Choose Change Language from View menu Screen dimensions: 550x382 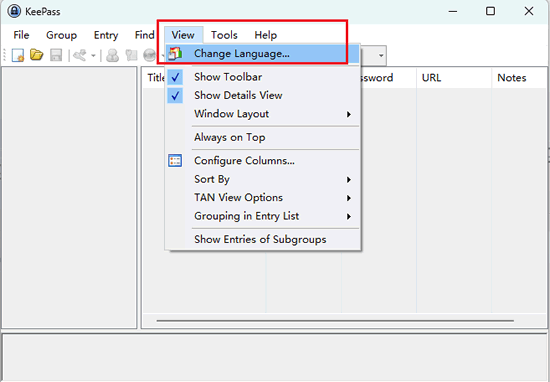tap(263, 54)
